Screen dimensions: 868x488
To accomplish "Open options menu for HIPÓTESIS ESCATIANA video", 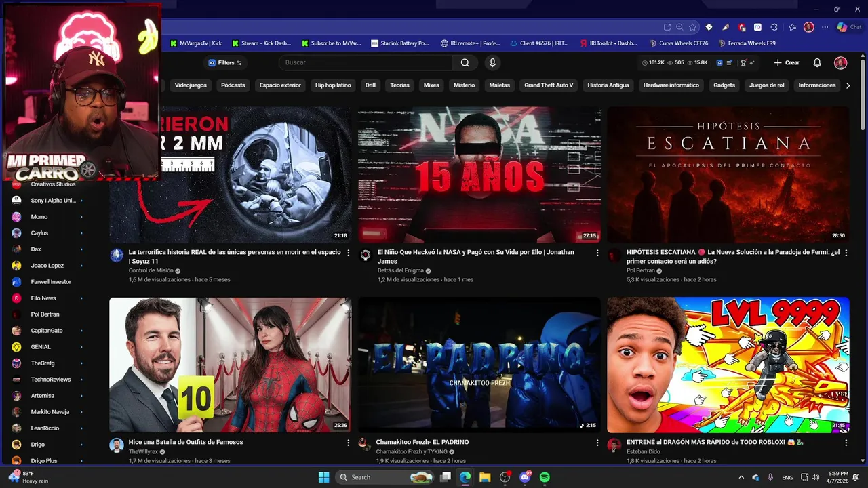I will click(846, 253).
